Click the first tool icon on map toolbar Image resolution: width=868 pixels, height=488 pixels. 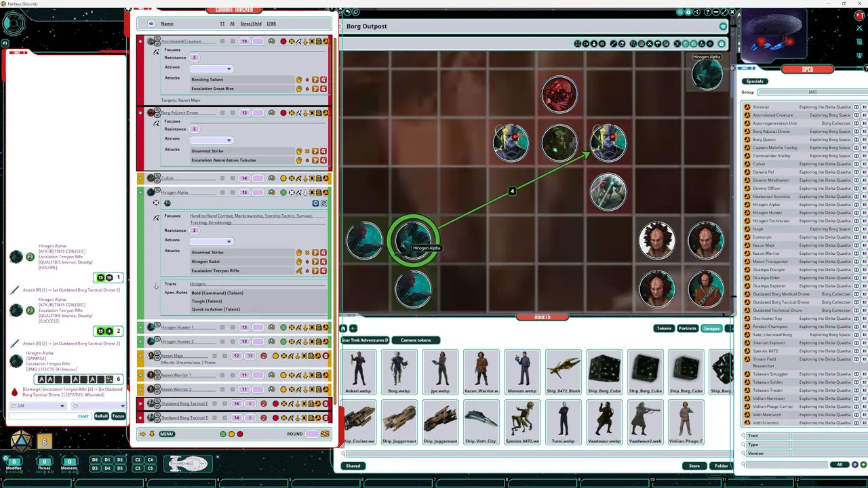click(577, 44)
